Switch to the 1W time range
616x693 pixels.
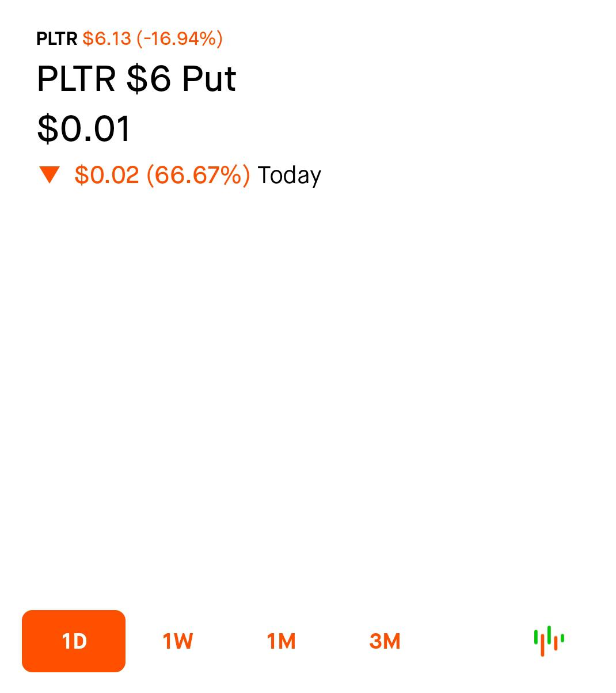tap(177, 641)
